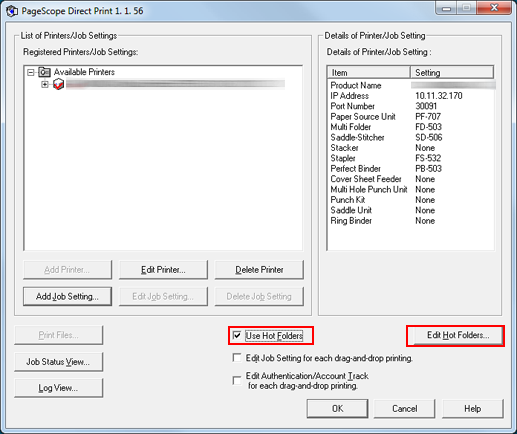Close the PageScope Direct Print window
The height and width of the screenshot is (434, 517).
point(494,8)
